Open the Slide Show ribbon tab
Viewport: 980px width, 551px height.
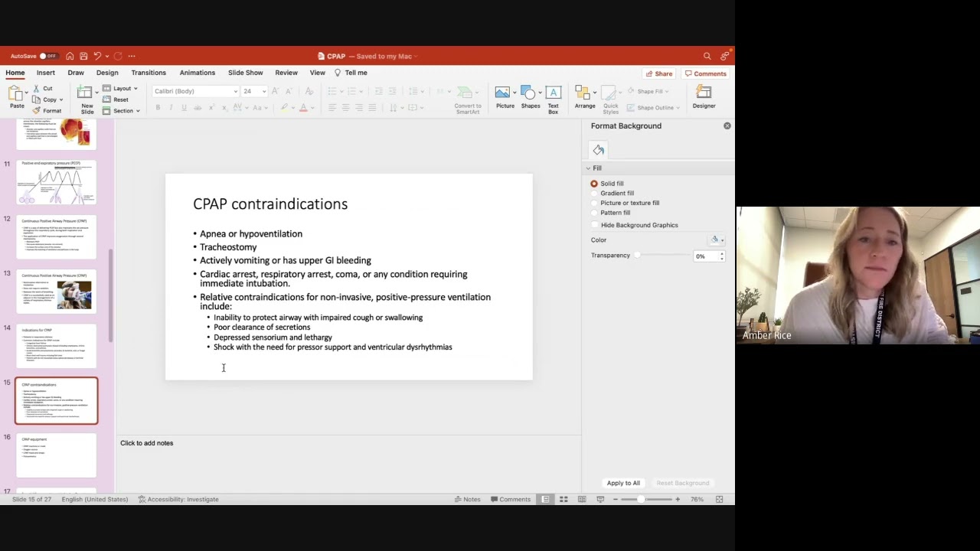246,73
